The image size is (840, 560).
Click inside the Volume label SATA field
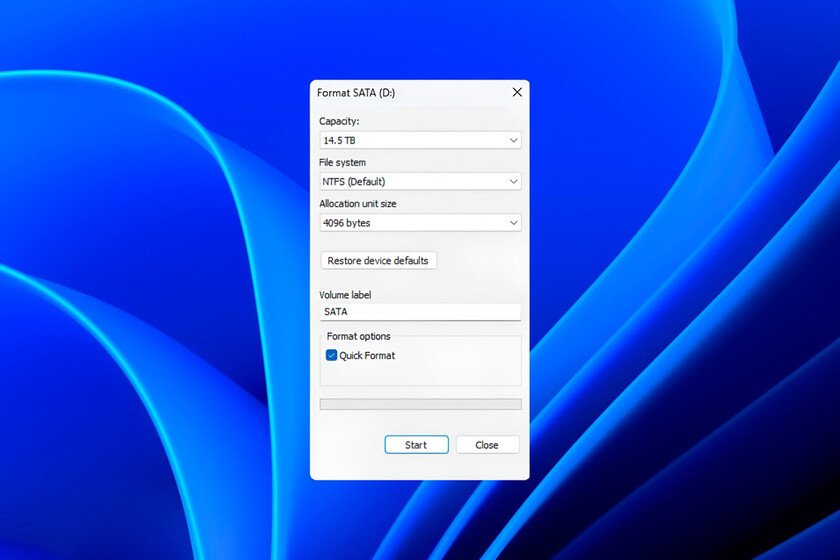coord(420,312)
